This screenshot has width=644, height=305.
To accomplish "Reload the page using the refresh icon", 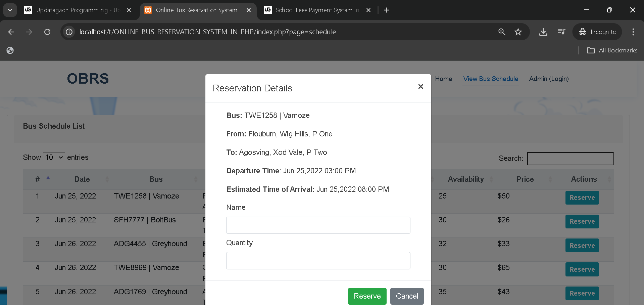I will click(x=47, y=32).
